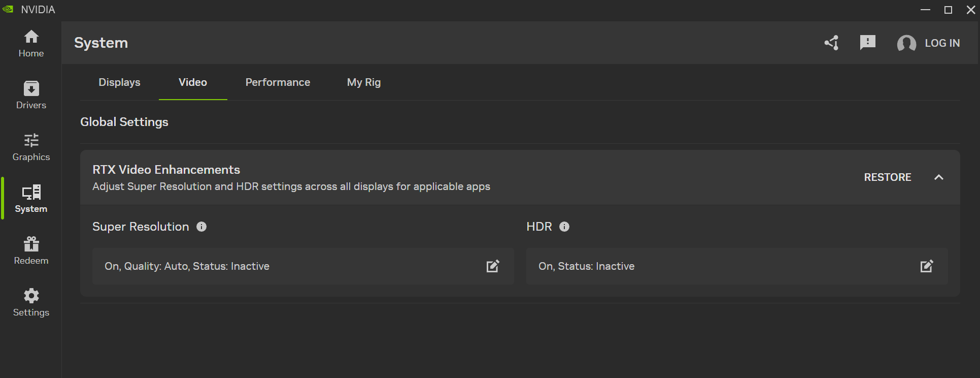Go to the Home page in sidebar
This screenshot has height=378, width=980.
tap(31, 44)
